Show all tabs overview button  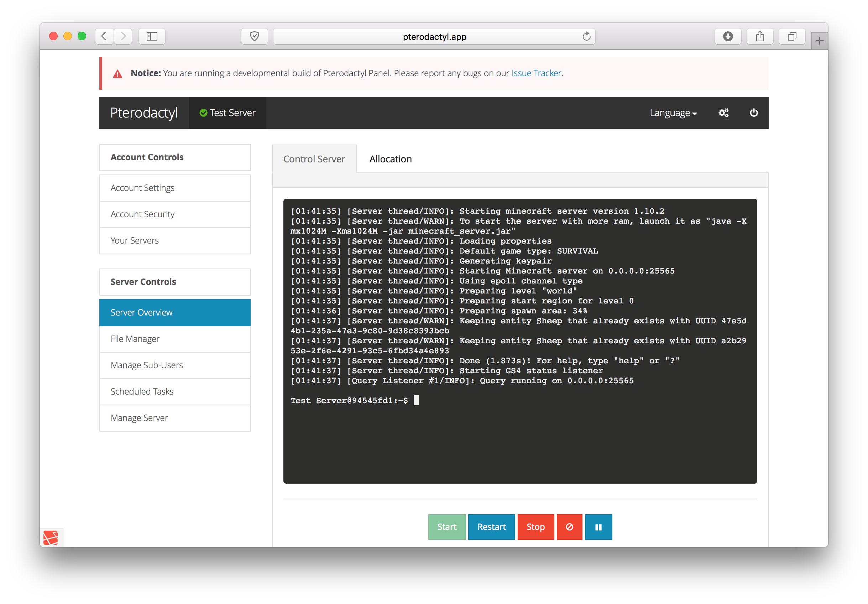[792, 36]
